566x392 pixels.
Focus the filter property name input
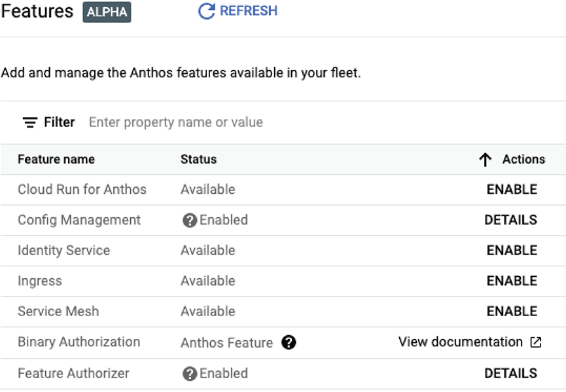tap(176, 122)
